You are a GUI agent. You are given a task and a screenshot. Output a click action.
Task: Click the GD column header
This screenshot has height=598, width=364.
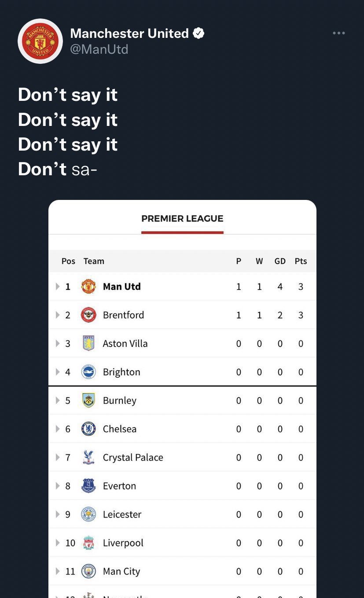click(x=280, y=261)
